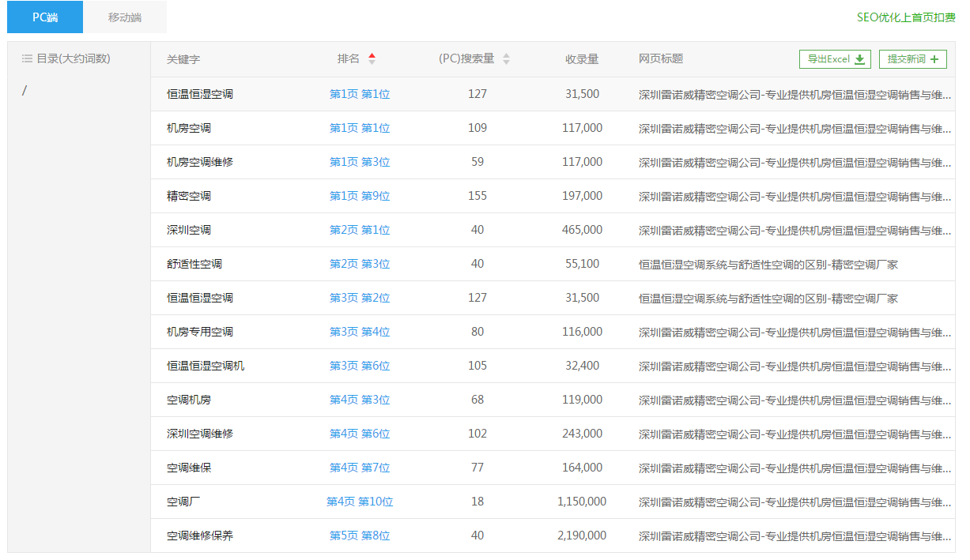This screenshot has height=560, width=970.
Task: Click the 深圳空调维修 page title
Action: coord(794,434)
